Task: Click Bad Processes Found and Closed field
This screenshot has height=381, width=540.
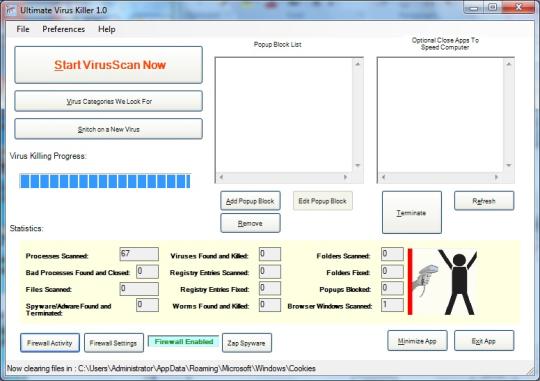Action: pyautogui.click(x=147, y=271)
